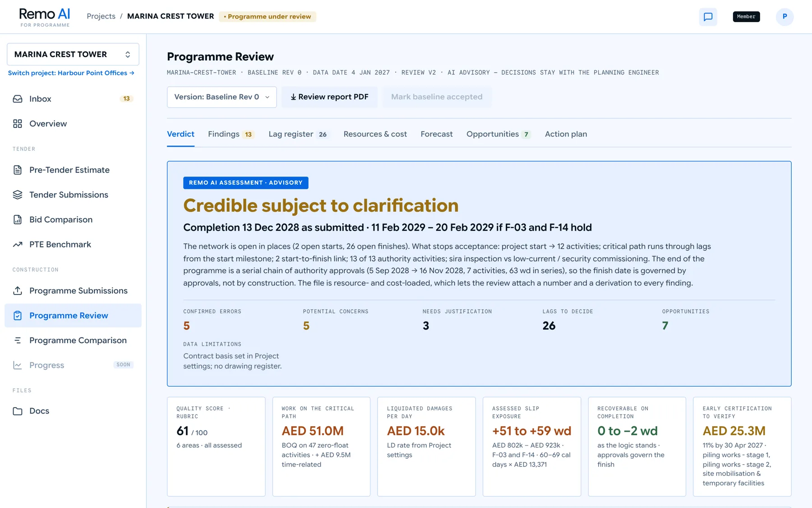Download the Review report PDF
This screenshot has height=508, width=812.
coord(329,97)
